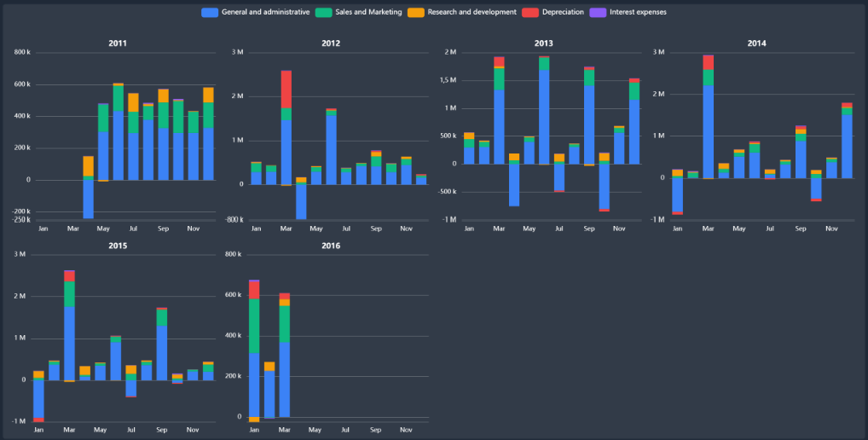The height and width of the screenshot is (440, 868).
Task: Click the orange Research and development swatch
Action: click(x=416, y=12)
